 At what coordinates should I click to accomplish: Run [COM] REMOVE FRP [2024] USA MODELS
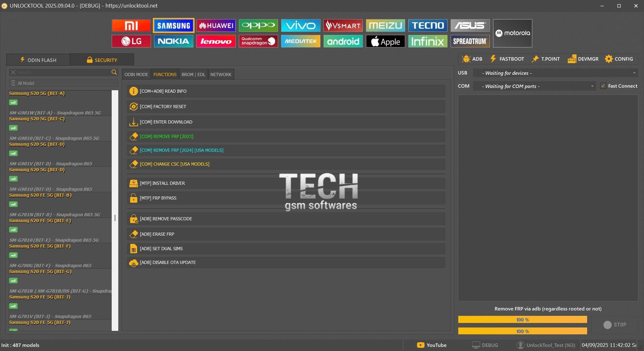(286, 150)
